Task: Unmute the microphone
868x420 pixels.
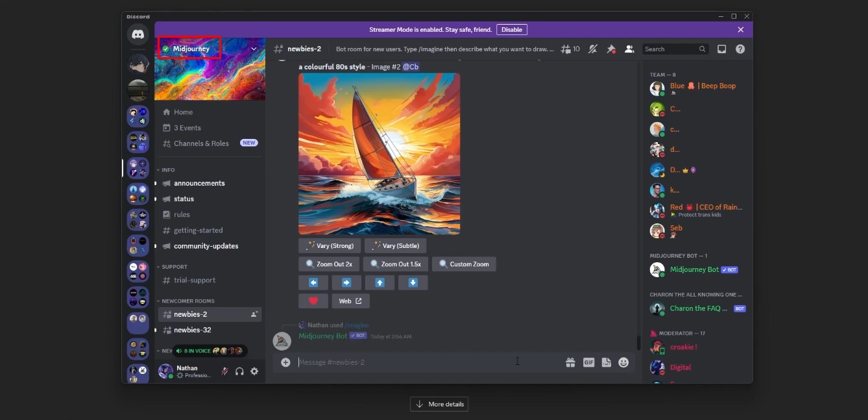Action: 224,371
